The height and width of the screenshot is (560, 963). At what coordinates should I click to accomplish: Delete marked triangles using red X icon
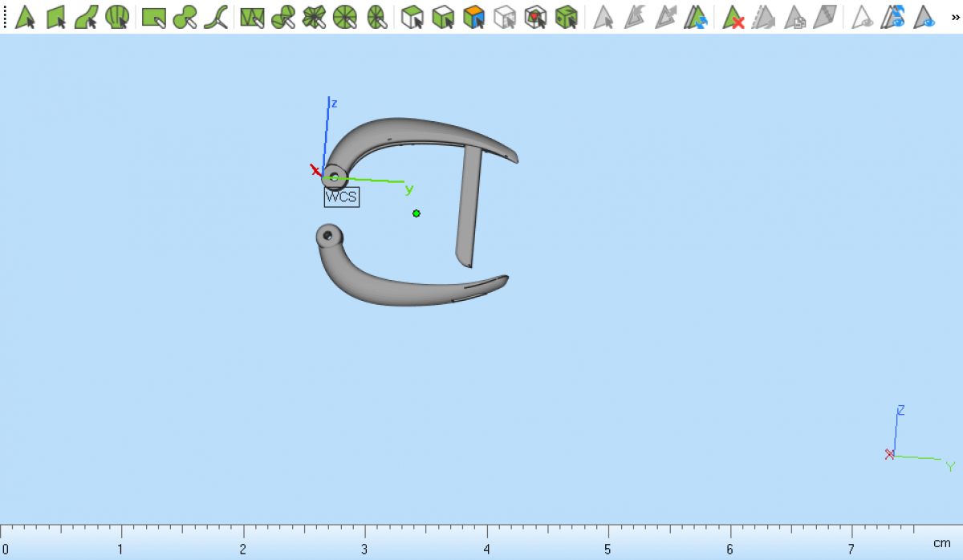coord(733,17)
